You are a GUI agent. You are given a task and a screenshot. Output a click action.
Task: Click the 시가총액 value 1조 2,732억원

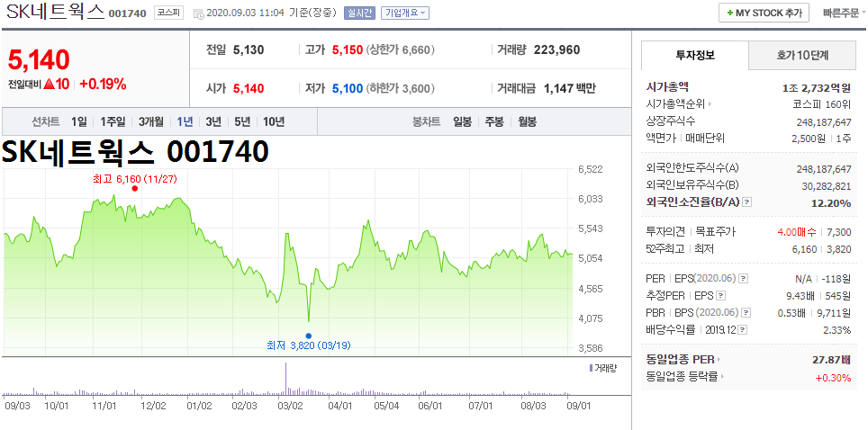pyautogui.click(x=817, y=87)
